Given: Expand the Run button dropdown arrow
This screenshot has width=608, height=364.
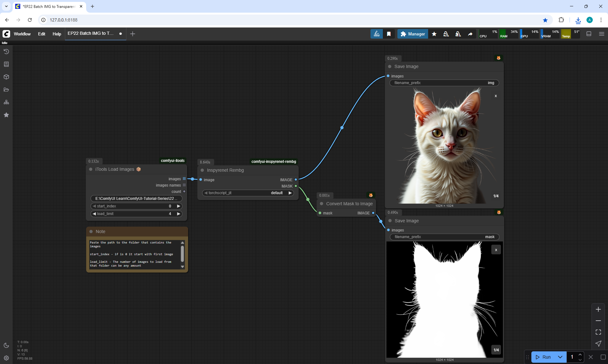Looking at the screenshot, I should (x=560, y=357).
